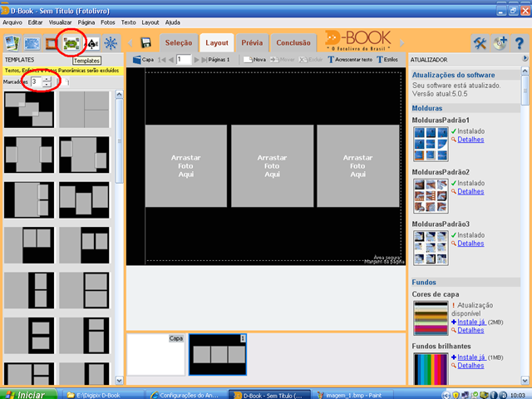Select the MoldurasPadrão1 thumbnail

coord(431,144)
